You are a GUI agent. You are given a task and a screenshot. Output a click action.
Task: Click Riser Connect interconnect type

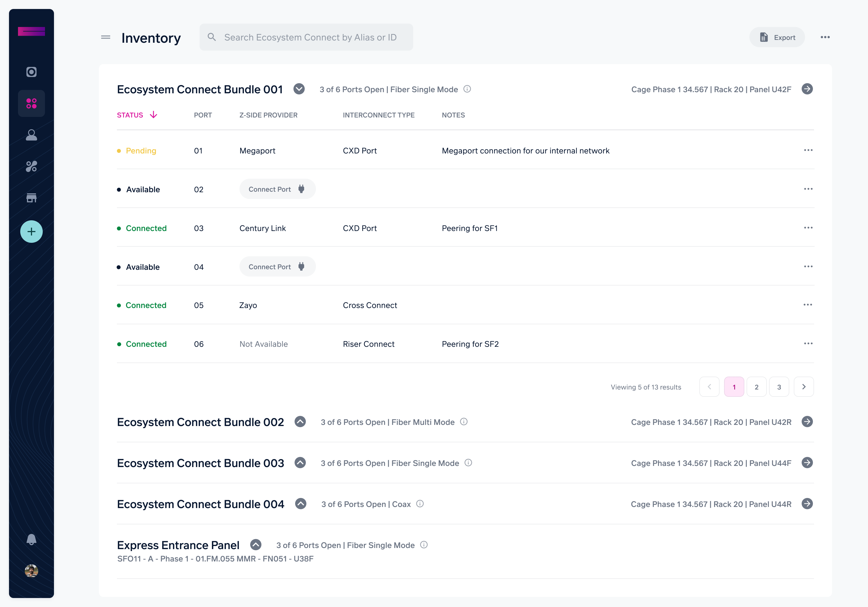click(369, 344)
